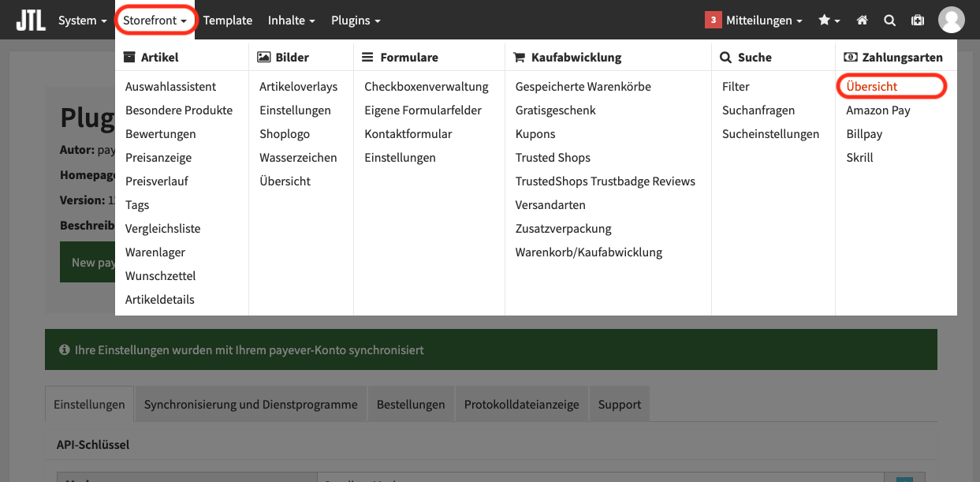Open Sucheinstellungen

click(771, 134)
